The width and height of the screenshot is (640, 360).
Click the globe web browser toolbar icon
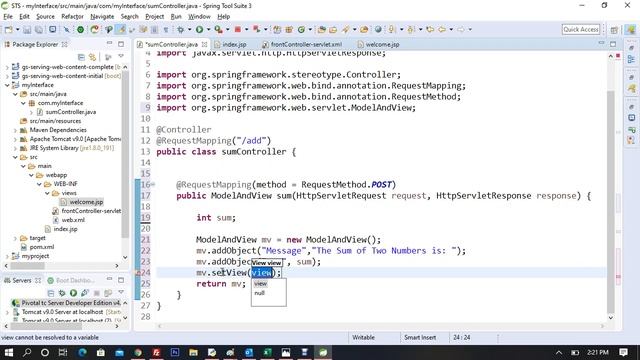[x=378, y=29]
